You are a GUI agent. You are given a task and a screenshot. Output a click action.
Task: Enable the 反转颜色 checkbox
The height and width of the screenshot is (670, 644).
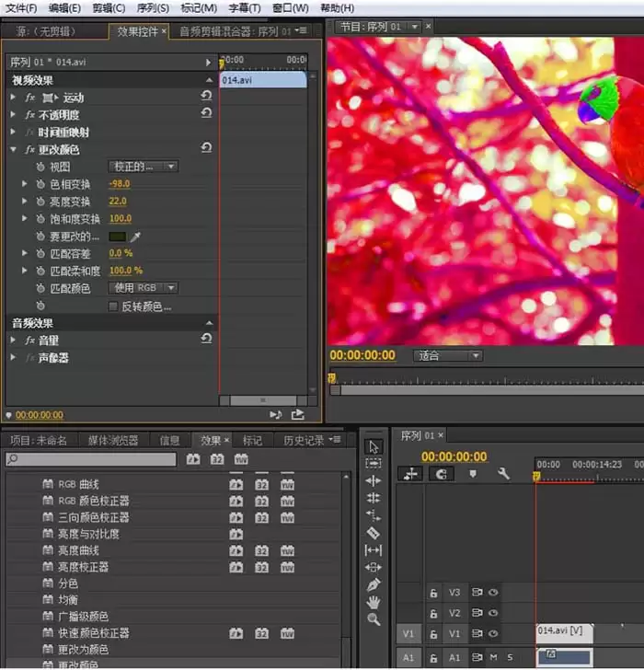pos(113,306)
